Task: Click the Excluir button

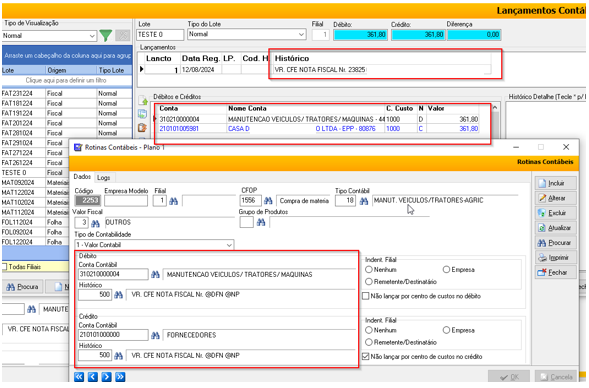Action: 556,213
